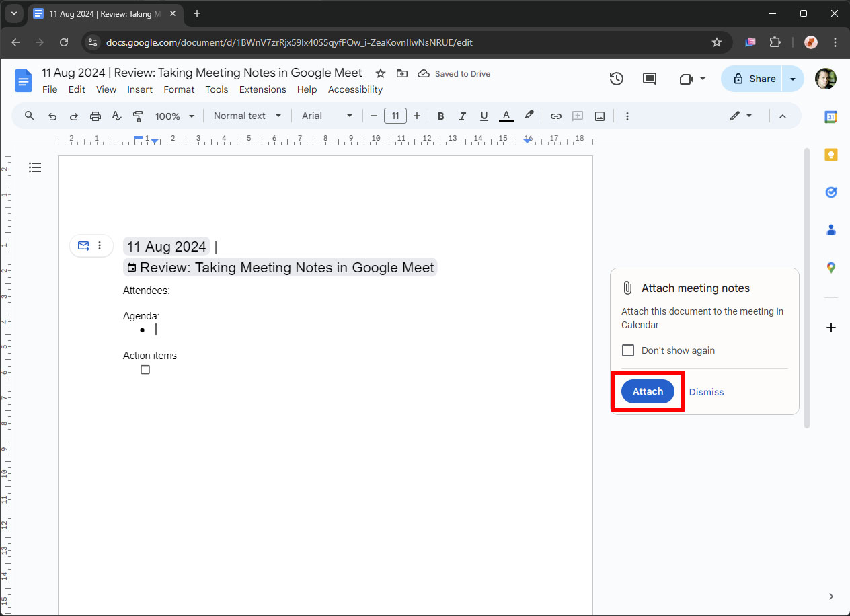The height and width of the screenshot is (616, 850).
Task: Show all comments icon
Action: tap(650, 79)
